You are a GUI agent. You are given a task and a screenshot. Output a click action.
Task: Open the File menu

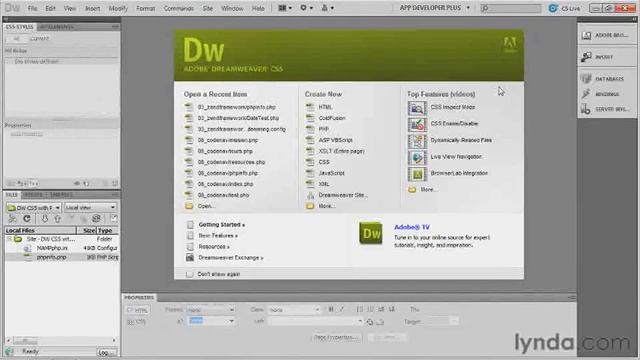click(32, 8)
